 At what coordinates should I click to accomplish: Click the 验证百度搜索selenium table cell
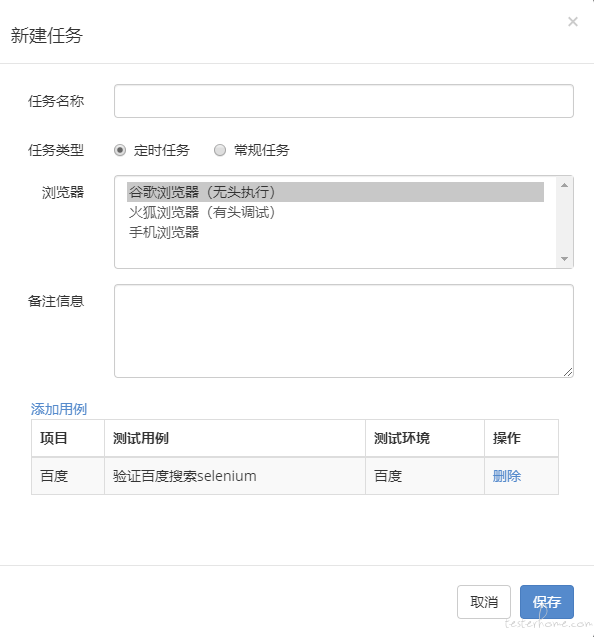coord(235,476)
